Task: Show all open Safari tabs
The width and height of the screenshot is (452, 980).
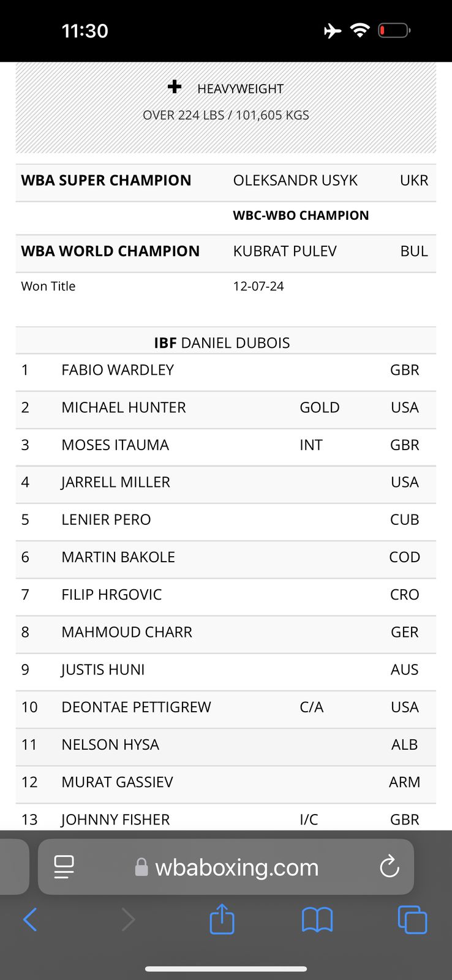Action: [412, 919]
